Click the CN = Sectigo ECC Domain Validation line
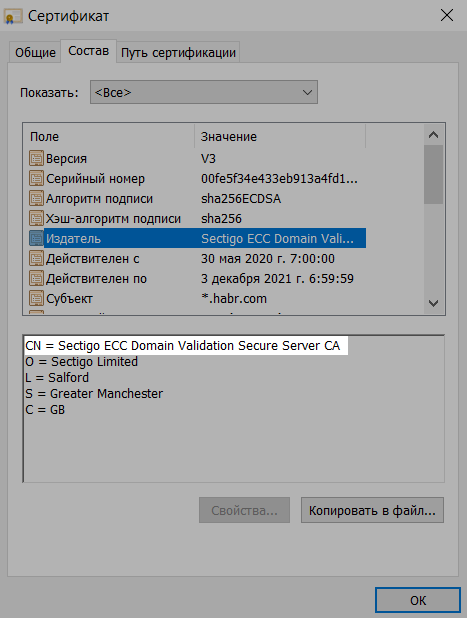This screenshot has height=618, width=467. [x=182, y=346]
